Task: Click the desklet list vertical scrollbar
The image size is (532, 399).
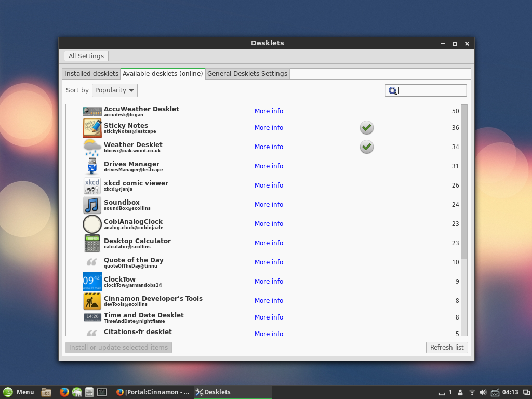Action: (x=464, y=182)
